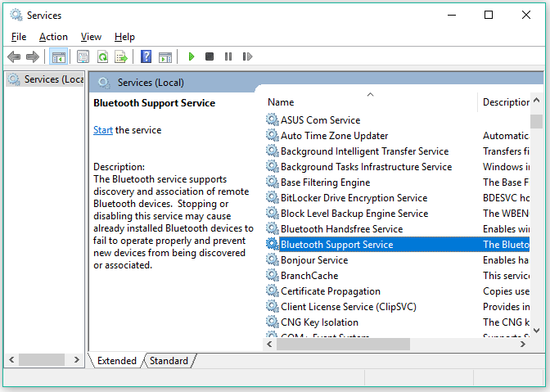
Task: Toggle Show/Hide Console Tree button
Action: pyautogui.click(x=58, y=56)
